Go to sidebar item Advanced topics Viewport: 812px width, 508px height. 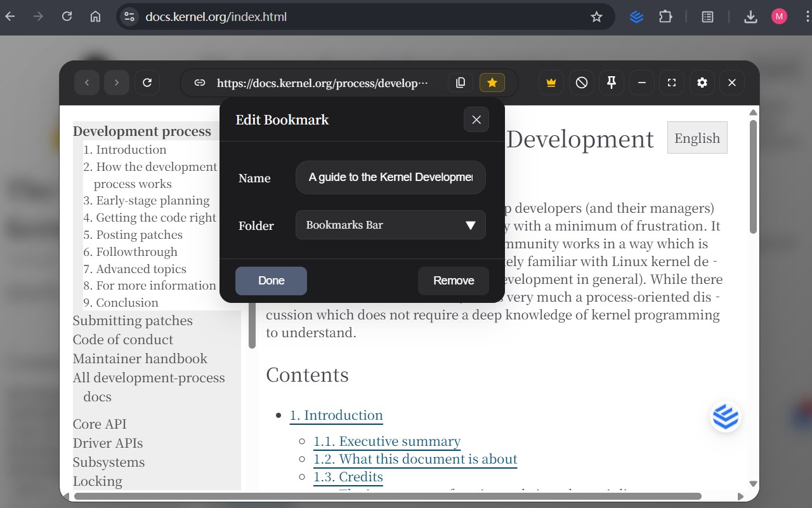(135, 269)
